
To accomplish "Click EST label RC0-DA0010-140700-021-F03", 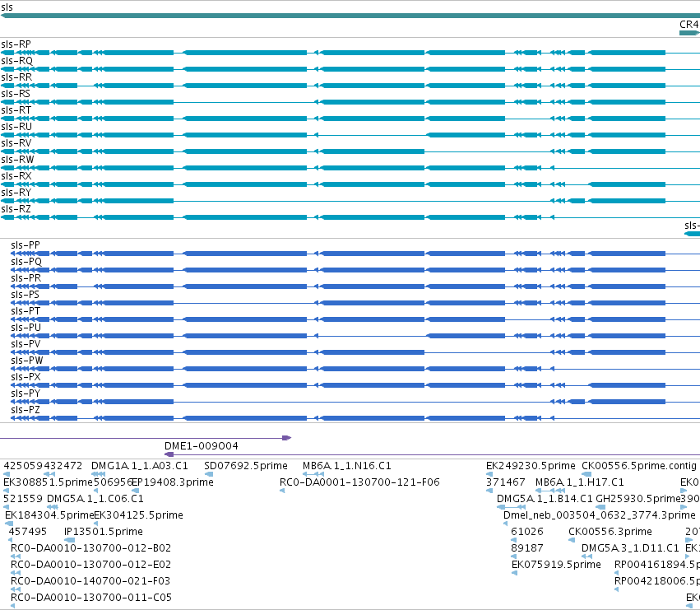I will coord(90,580).
